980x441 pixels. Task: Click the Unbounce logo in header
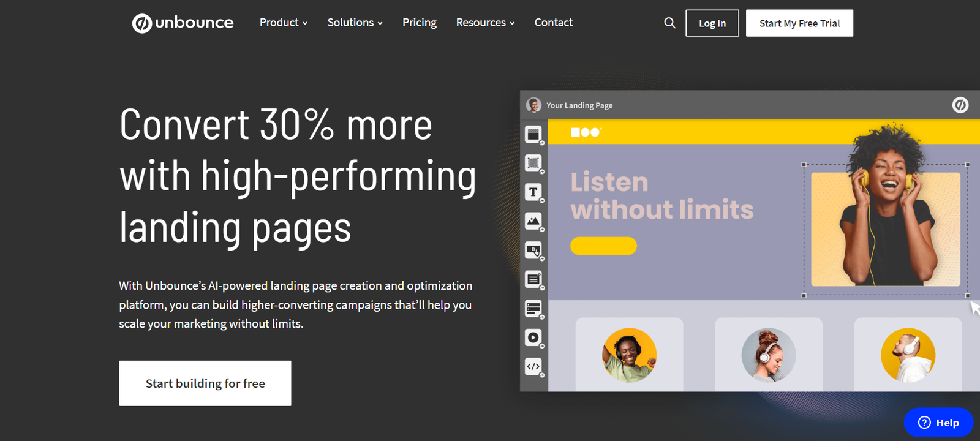183,23
